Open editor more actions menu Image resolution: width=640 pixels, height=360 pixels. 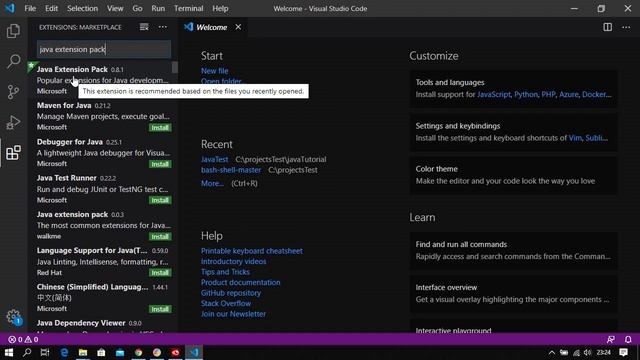point(626,27)
